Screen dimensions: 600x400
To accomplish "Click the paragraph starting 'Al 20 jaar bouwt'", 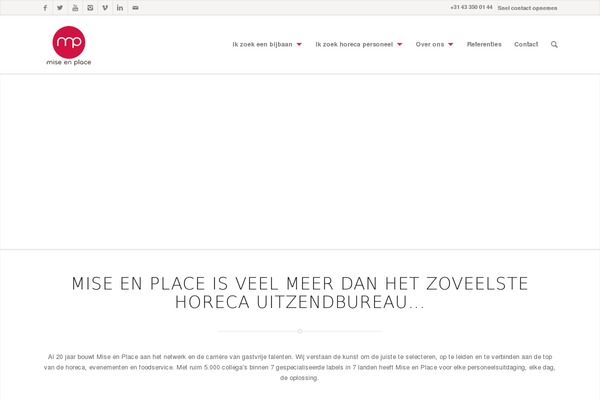I will click(300, 367).
